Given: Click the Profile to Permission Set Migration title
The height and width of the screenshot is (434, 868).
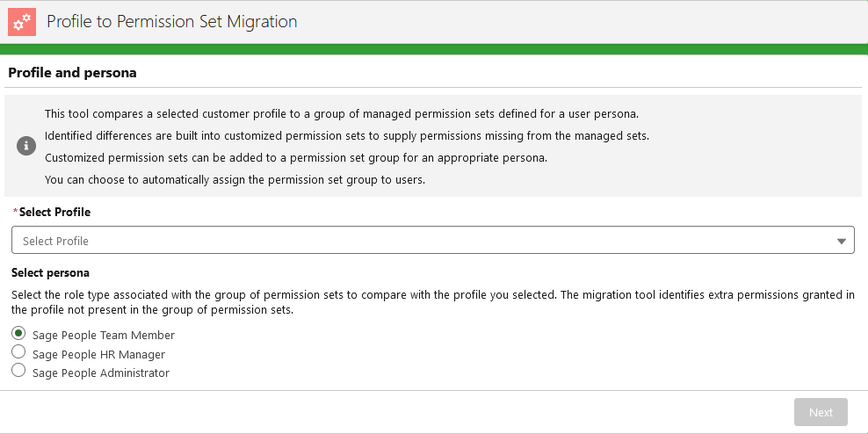Looking at the screenshot, I should point(171,21).
